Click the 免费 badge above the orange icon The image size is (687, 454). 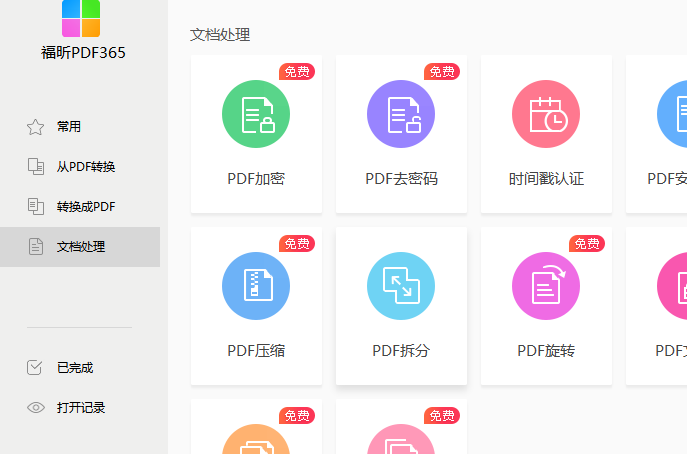pos(297,415)
